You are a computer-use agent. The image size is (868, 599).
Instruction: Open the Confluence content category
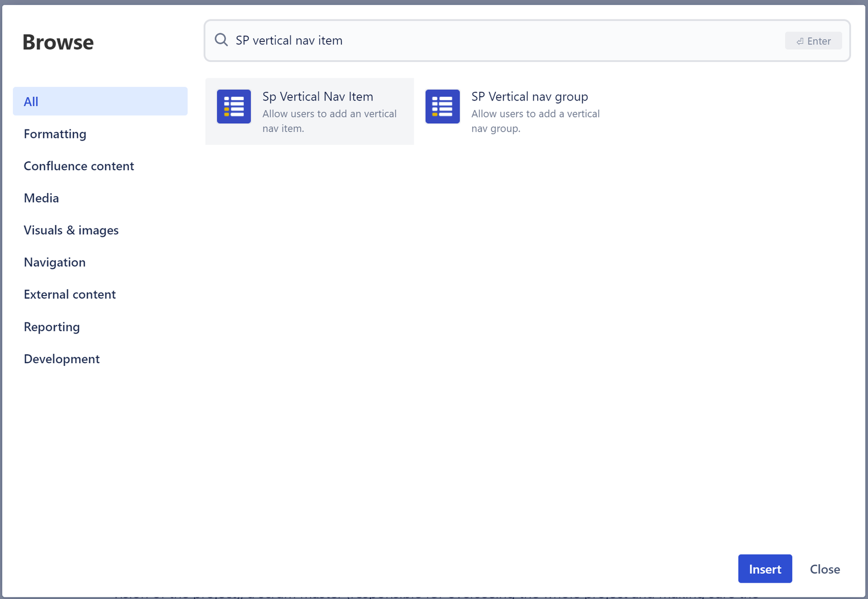coord(79,166)
